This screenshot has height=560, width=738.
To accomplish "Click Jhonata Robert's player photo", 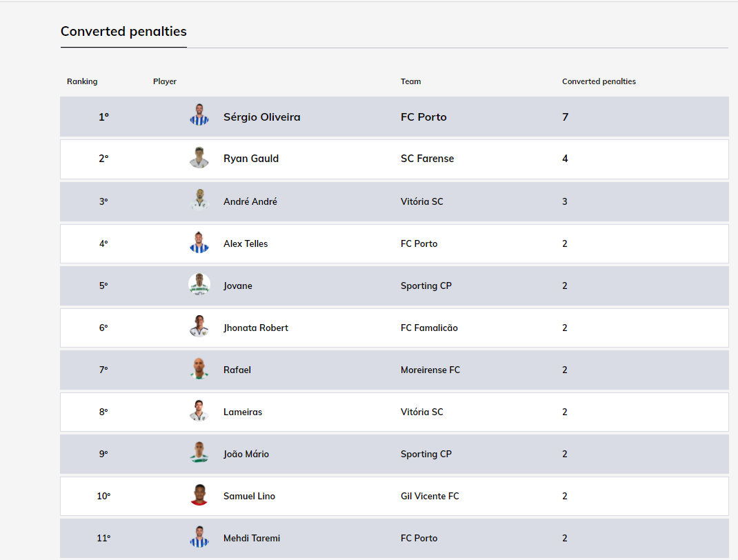I will 199,327.
